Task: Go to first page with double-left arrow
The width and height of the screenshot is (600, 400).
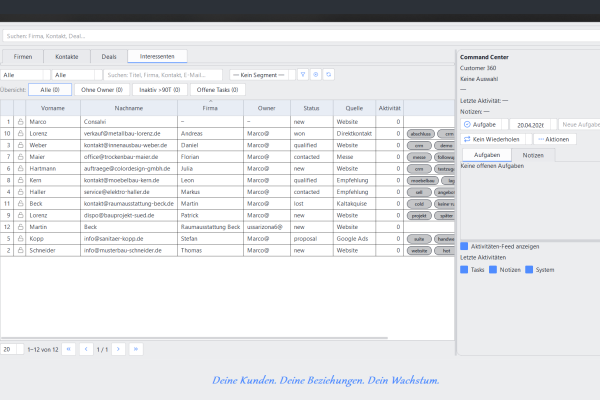Action: point(68,349)
